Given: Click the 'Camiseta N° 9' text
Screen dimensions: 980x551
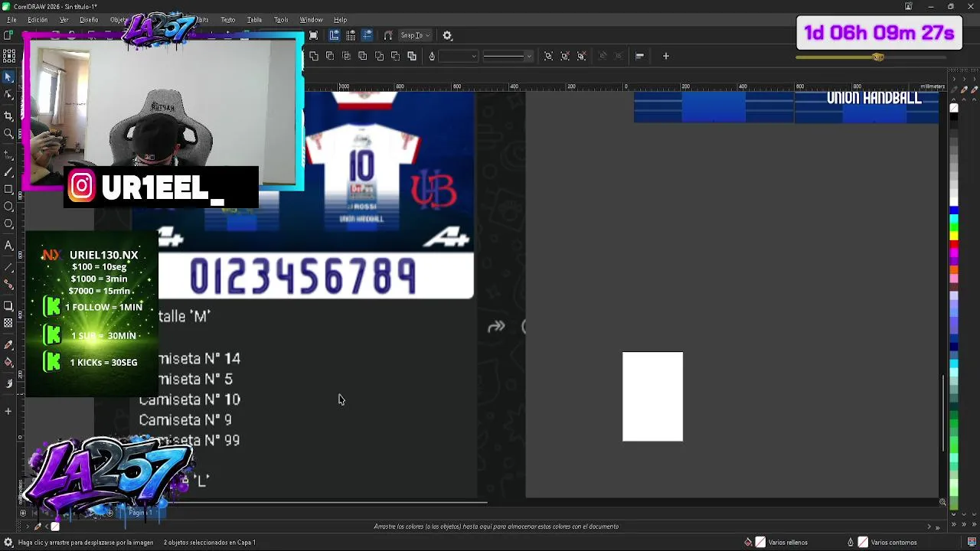Looking at the screenshot, I should point(185,420).
